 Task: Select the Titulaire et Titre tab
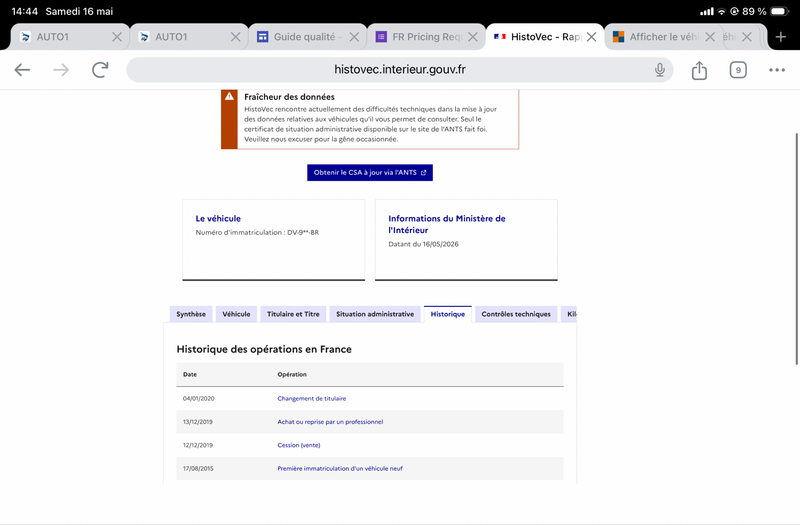coord(293,314)
